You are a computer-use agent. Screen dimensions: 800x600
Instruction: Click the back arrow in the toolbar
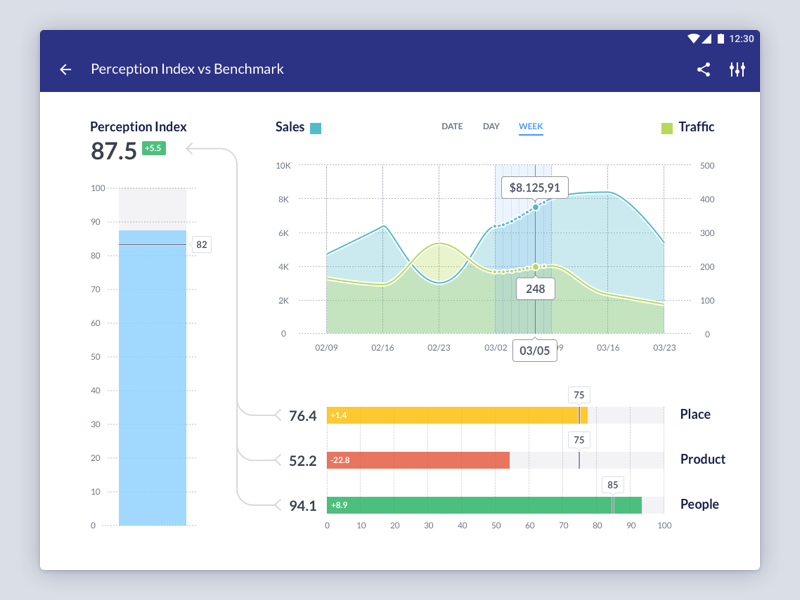[x=66, y=69]
